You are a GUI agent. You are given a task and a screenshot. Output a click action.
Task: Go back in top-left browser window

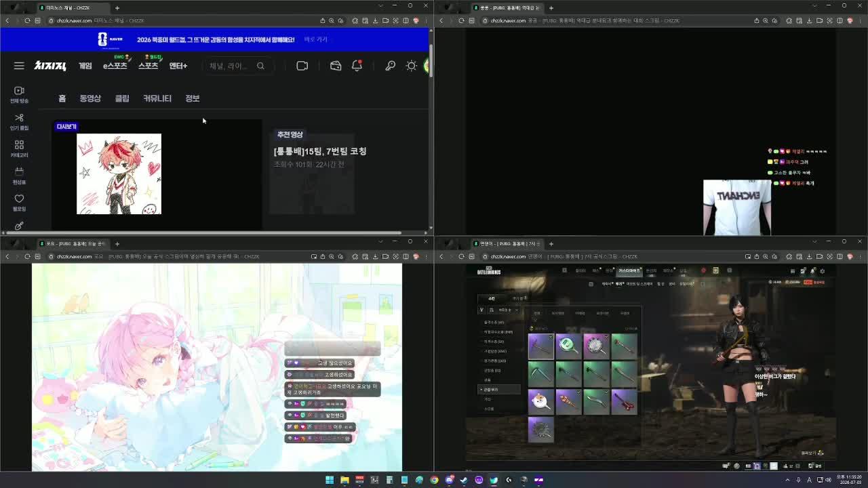(x=7, y=20)
